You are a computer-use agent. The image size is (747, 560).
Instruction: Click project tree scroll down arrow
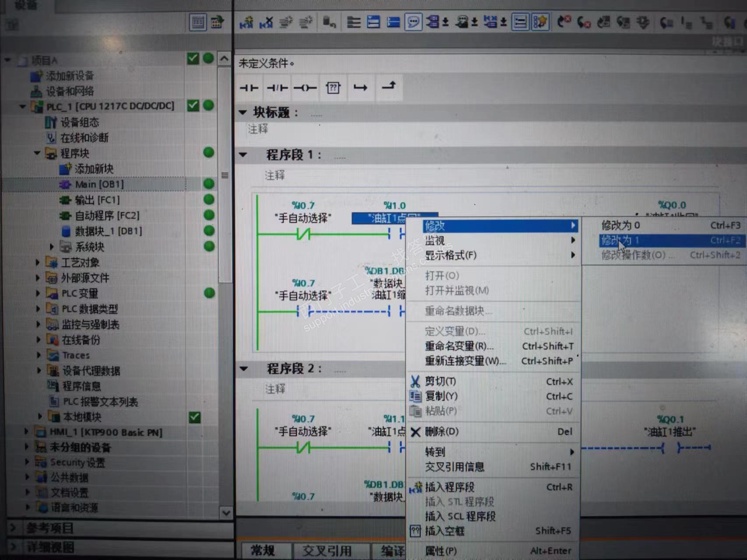tap(226, 512)
